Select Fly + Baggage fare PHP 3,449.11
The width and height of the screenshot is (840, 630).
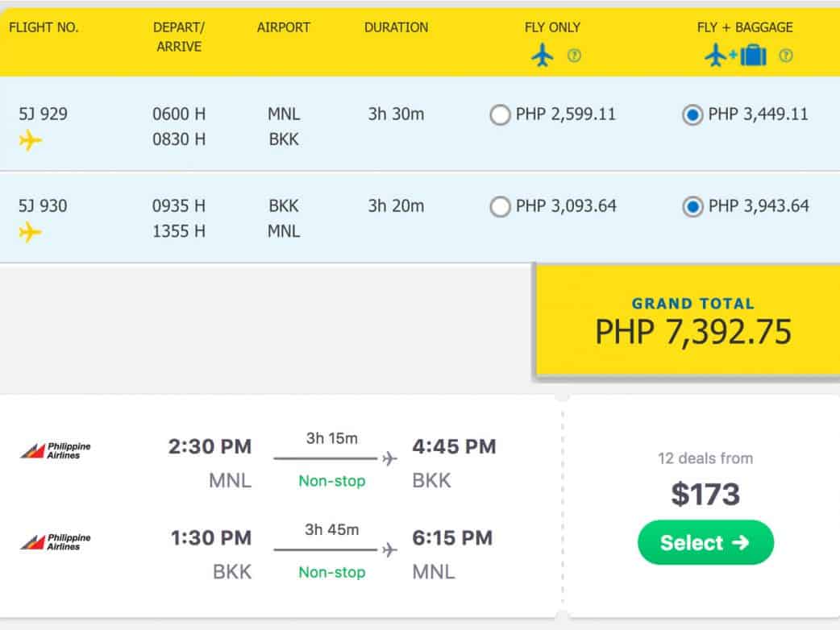692,115
